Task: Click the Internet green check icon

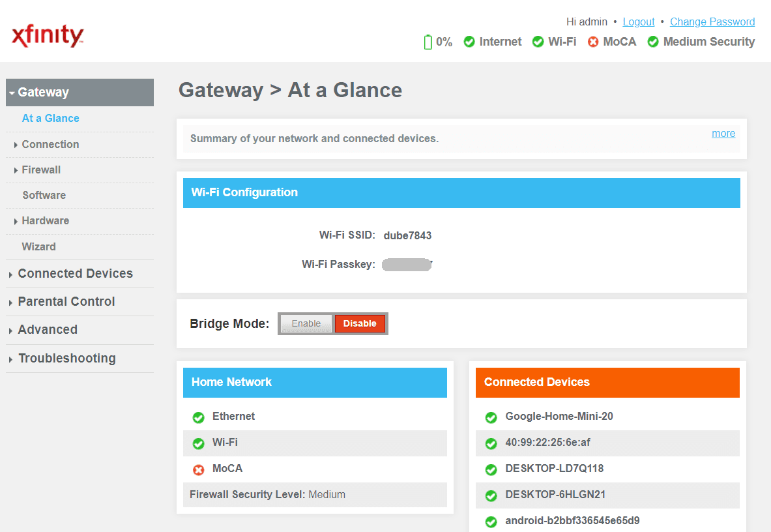Action: pyautogui.click(x=469, y=42)
